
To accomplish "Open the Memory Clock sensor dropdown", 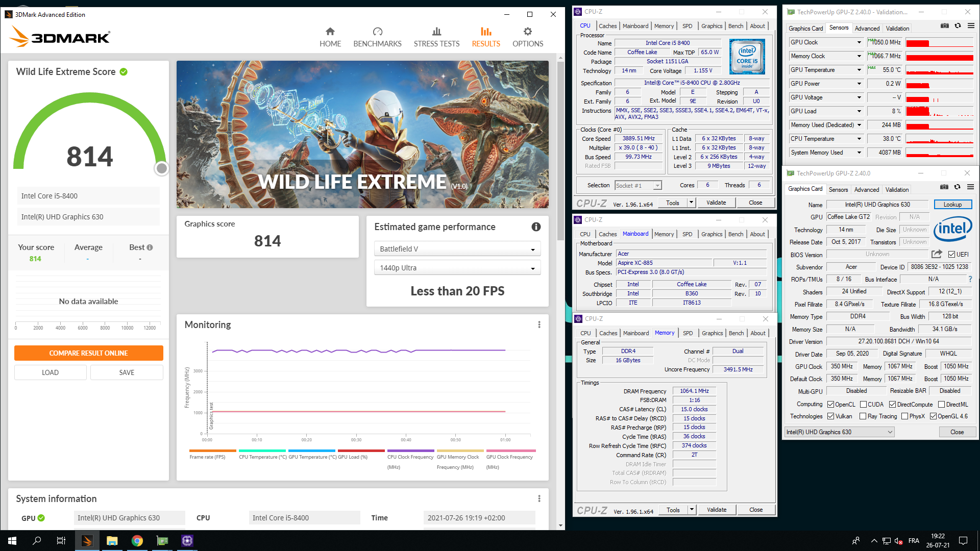I will pos(859,56).
